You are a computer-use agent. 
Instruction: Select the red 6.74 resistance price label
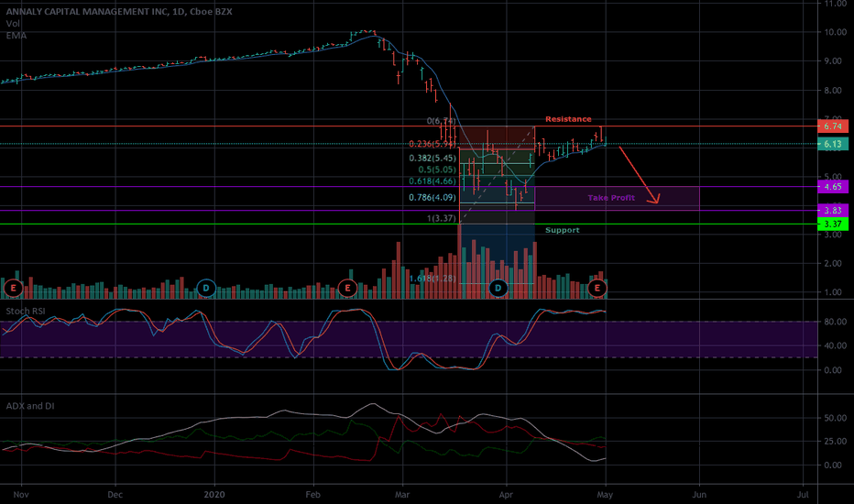(x=833, y=126)
